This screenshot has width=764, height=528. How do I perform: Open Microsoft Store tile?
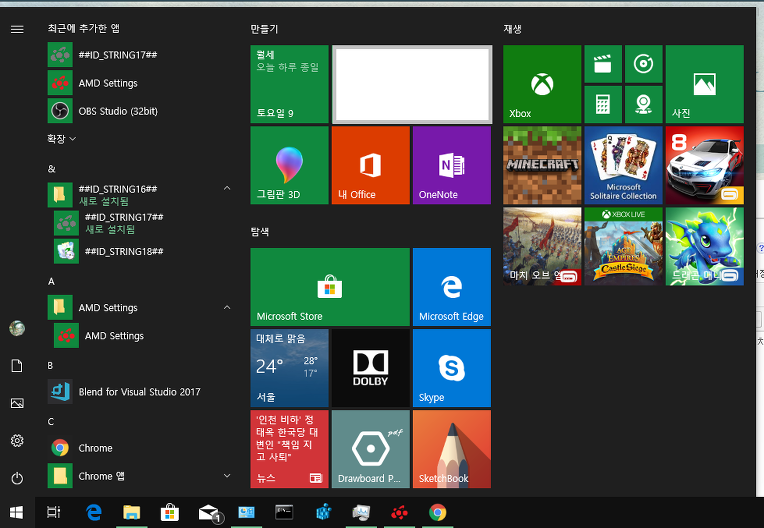330,287
